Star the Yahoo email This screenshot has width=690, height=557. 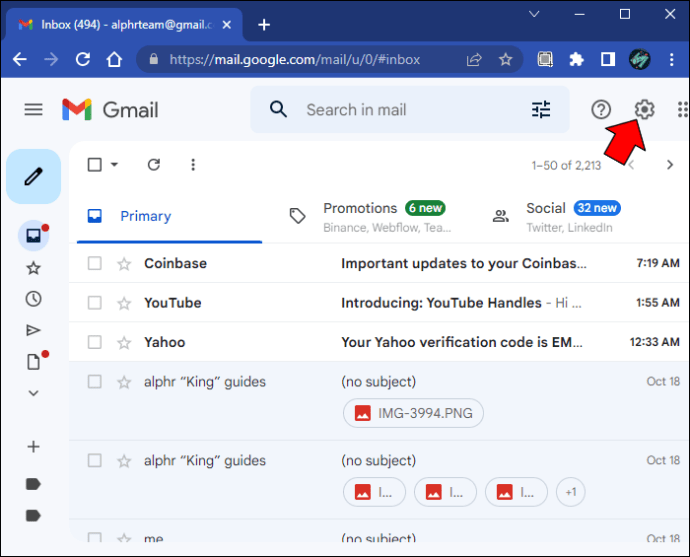click(x=124, y=342)
